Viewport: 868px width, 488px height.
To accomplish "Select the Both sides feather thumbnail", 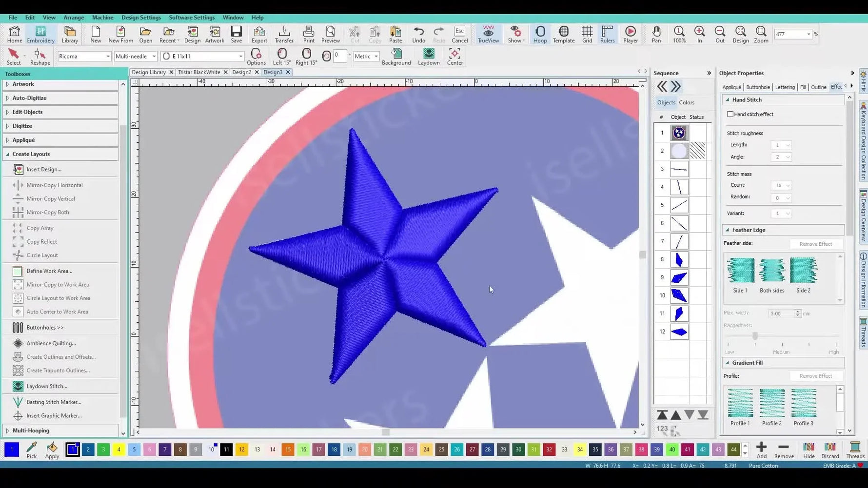I will point(772,275).
